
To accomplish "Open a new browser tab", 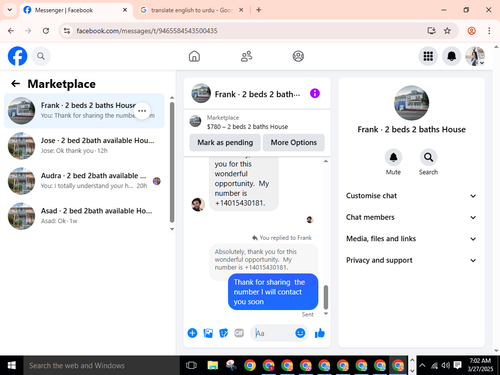I will pyautogui.click(x=259, y=10).
